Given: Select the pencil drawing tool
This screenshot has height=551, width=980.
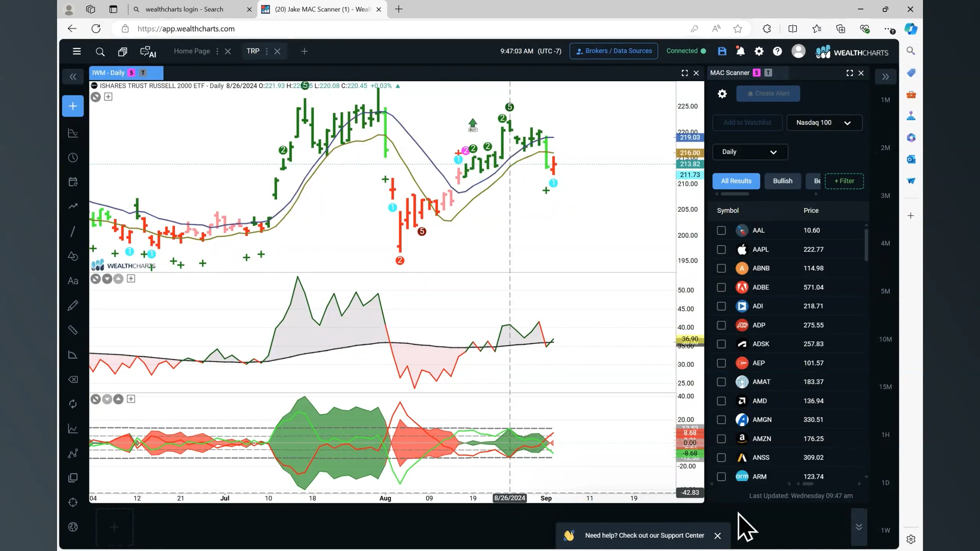Looking at the screenshot, I should 73,305.
